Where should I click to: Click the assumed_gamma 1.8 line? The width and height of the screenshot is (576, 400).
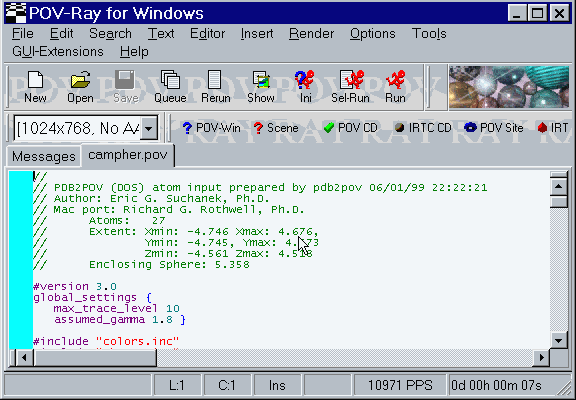click(120, 320)
